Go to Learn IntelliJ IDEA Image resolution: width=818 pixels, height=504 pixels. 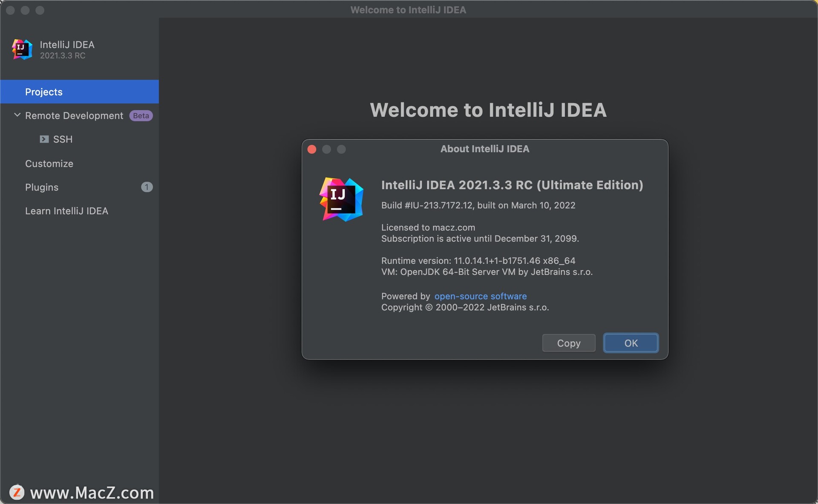point(66,211)
